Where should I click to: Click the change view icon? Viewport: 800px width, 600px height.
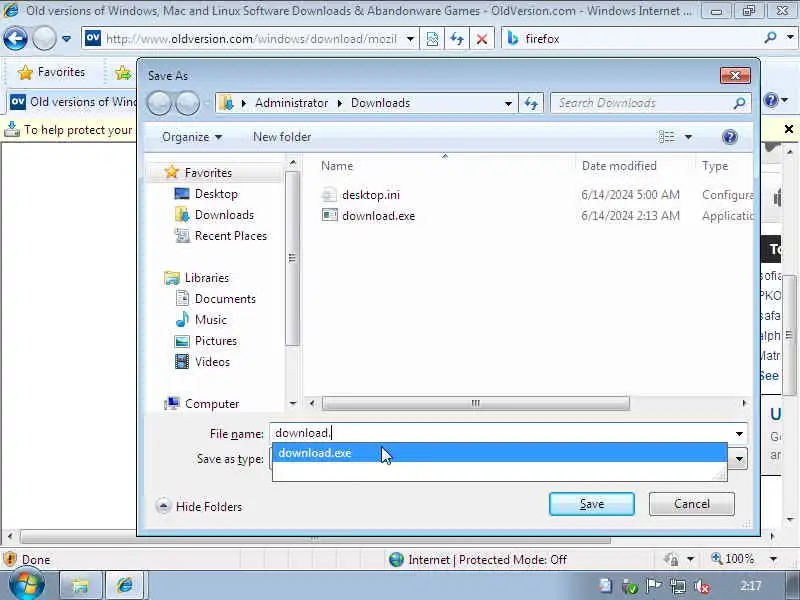[666, 137]
